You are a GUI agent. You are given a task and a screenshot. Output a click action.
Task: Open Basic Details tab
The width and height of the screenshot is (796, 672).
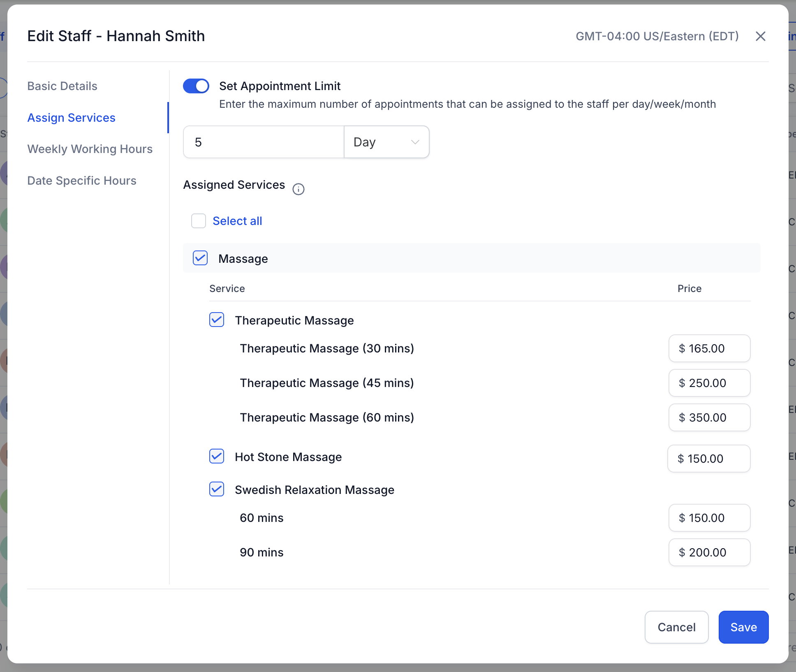pyautogui.click(x=62, y=86)
